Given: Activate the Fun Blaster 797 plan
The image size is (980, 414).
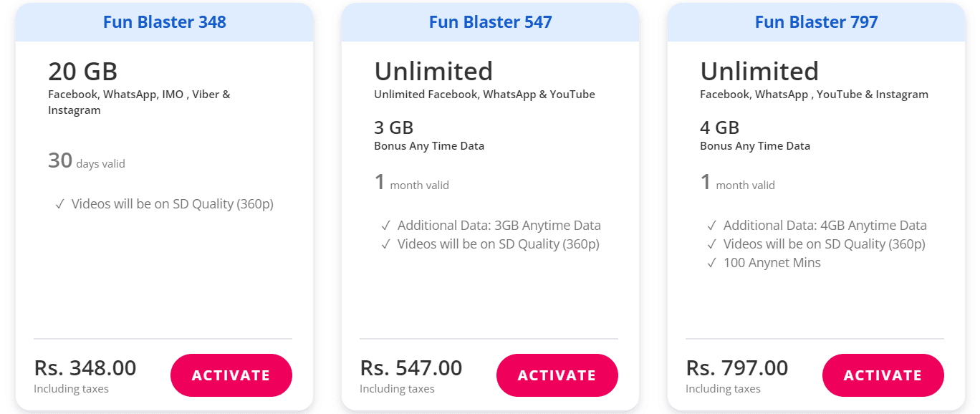Looking at the screenshot, I should [x=883, y=375].
